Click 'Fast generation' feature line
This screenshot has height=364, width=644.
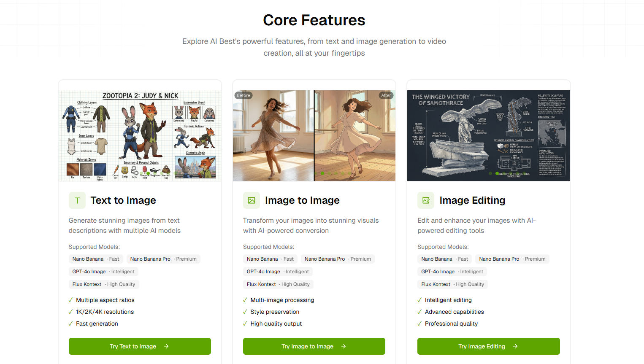pyautogui.click(x=97, y=324)
